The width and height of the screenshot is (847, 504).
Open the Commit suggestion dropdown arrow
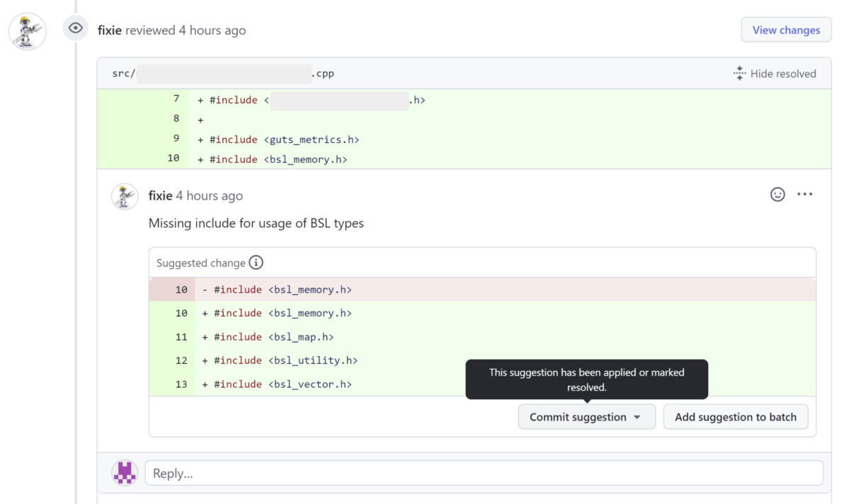(637, 417)
